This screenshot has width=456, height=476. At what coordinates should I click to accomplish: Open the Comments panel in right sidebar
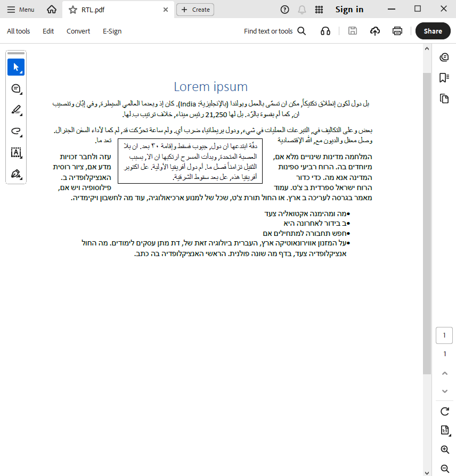444,58
